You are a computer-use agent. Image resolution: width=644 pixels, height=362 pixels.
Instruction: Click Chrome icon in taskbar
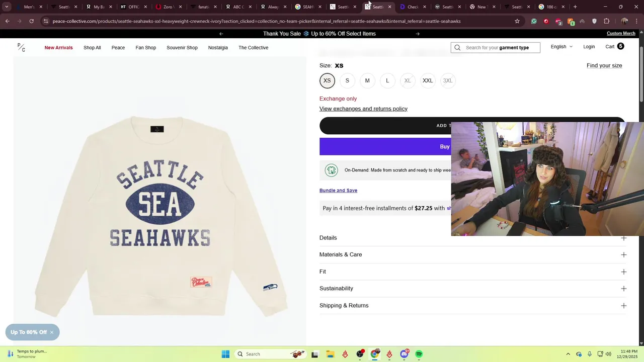374,354
